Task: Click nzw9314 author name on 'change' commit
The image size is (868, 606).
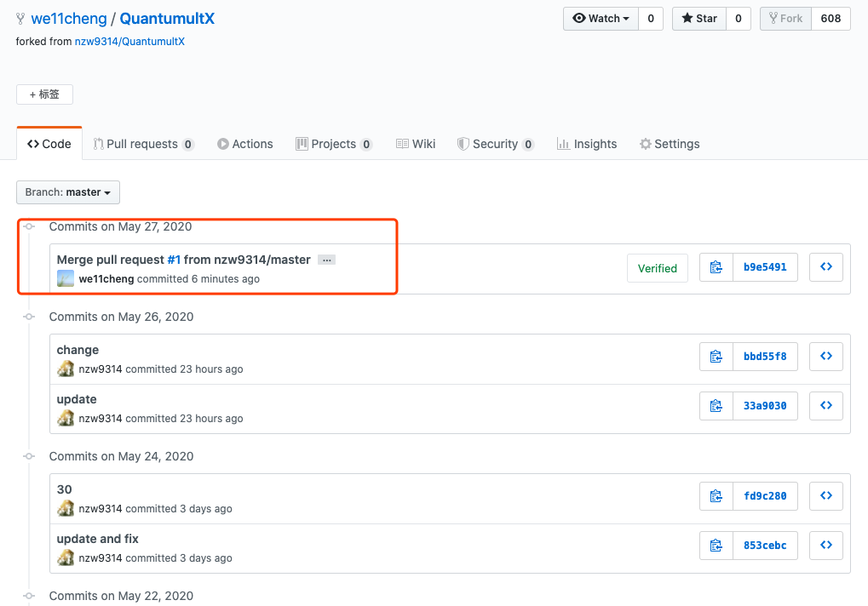Action: pos(101,369)
